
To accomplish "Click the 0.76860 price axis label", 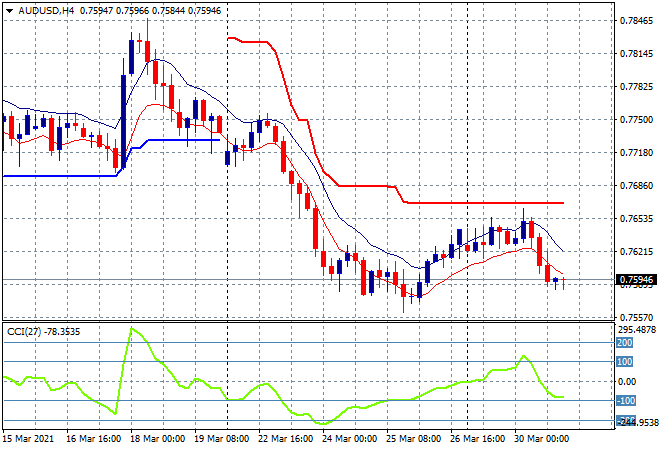I will (631, 185).
